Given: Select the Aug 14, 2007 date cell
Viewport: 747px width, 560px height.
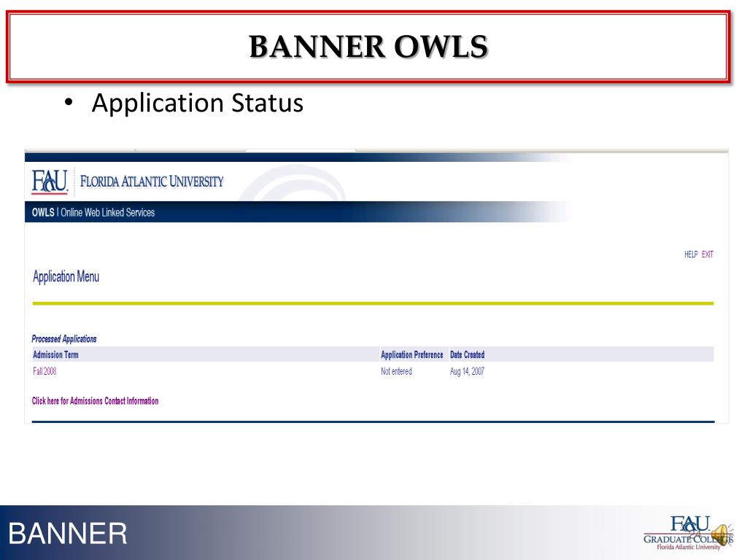Looking at the screenshot, I should click(468, 371).
